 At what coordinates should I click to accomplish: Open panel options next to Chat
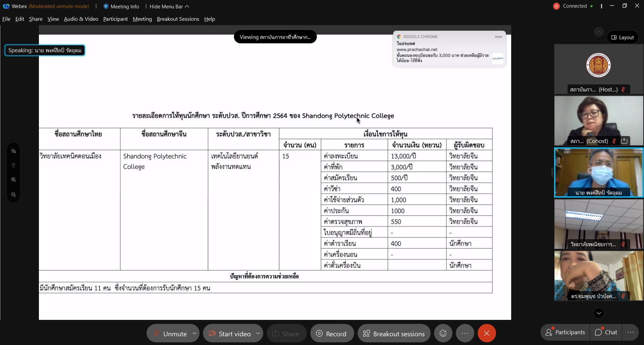click(x=631, y=332)
